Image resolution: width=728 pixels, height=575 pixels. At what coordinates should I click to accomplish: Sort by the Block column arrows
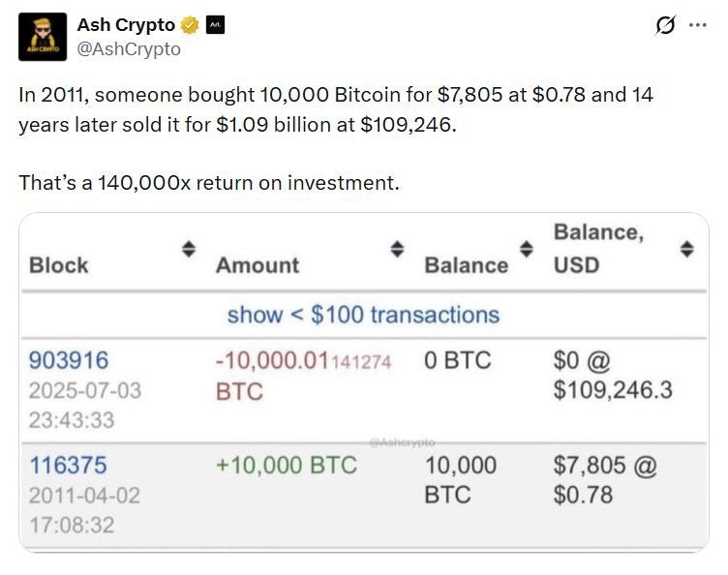point(189,250)
